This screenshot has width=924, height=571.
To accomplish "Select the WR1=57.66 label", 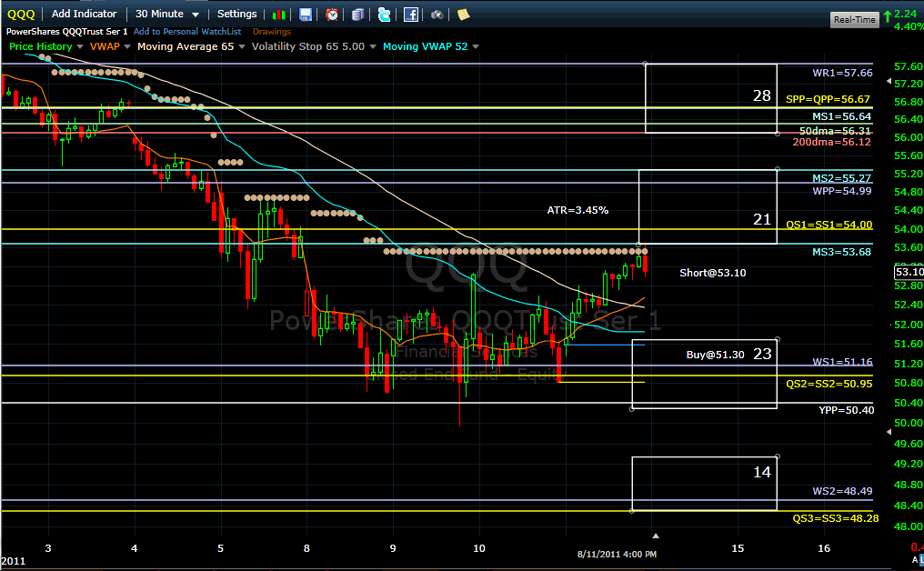I will point(842,73).
